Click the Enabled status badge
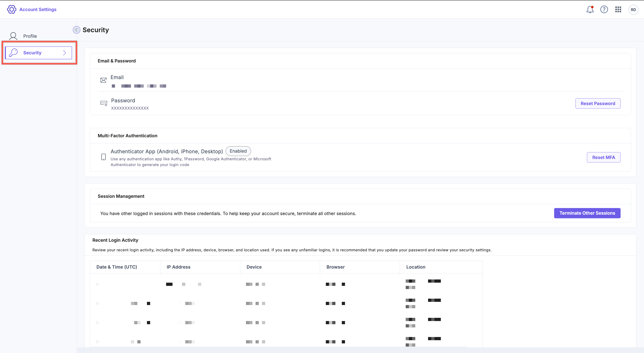The height and width of the screenshot is (353, 644). click(x=238, y=151)
